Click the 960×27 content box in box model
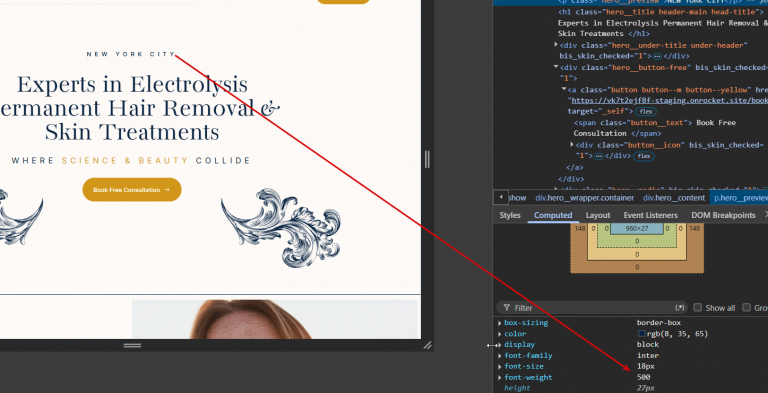 (x=637, y=228)
